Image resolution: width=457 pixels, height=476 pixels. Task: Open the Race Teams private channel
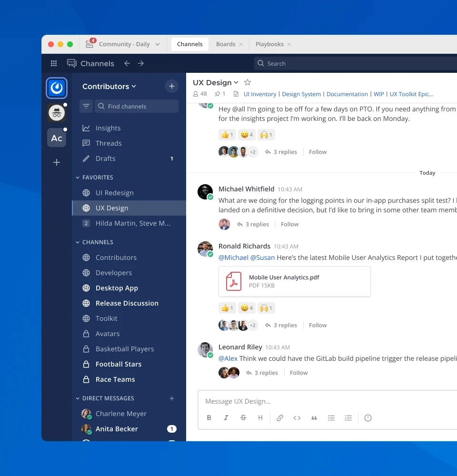(129, 379)
